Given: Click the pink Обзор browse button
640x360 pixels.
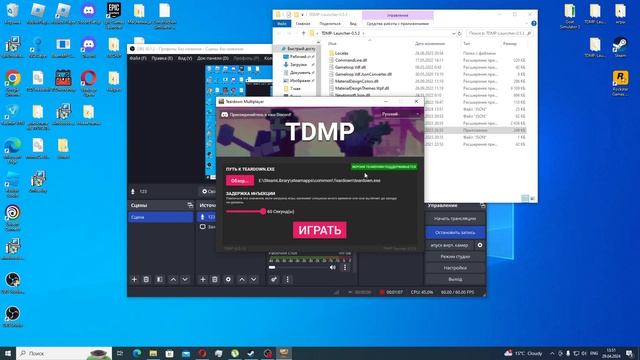Looking at the screenshot, I should (240, 180).
